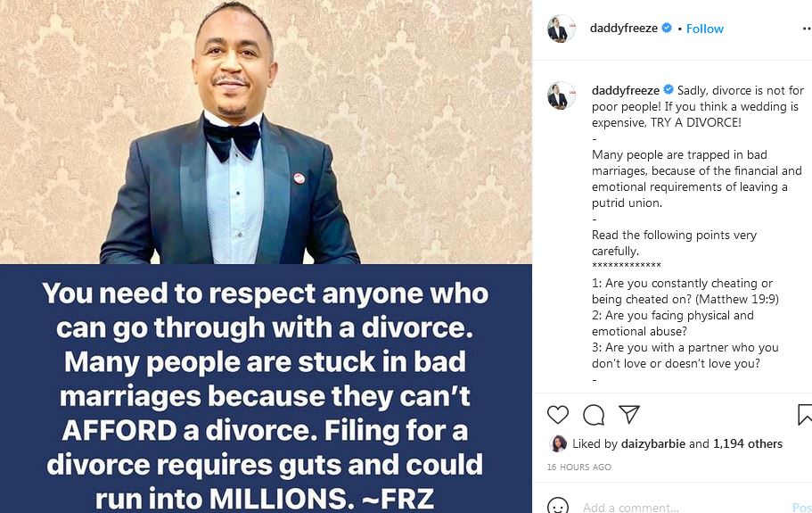Like the post with the heart icon
Screen dimensions: 812x513
pyautogui.click(x=558, y=415)
